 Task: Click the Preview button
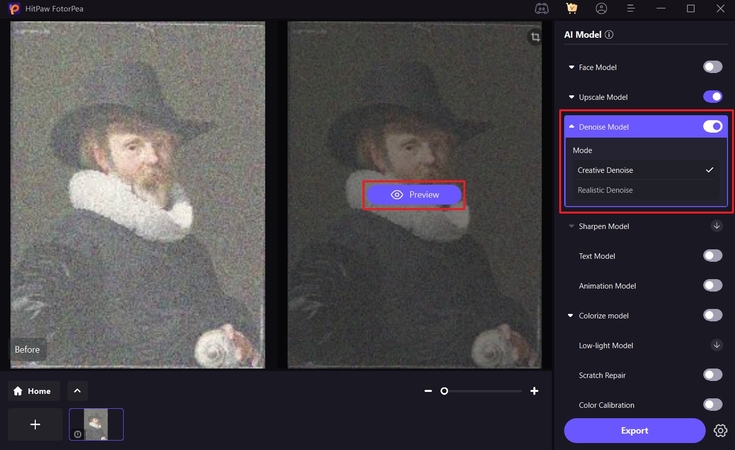coord(414,195)
